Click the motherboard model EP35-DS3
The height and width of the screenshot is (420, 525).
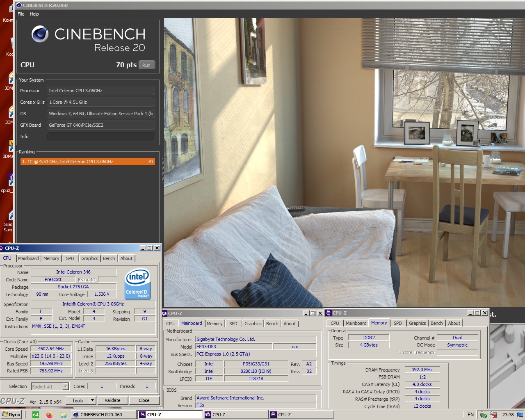pos(234,347)
